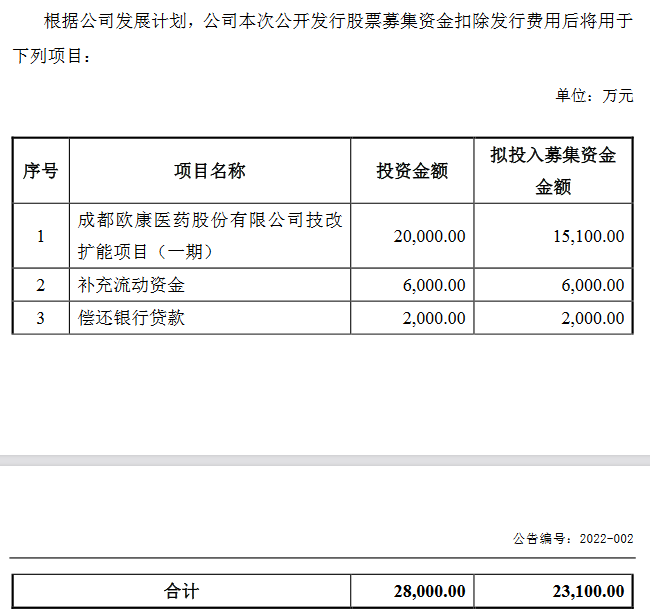Select the 成都欧康医药股份有限公司技改扩能项目 cell

210,236
